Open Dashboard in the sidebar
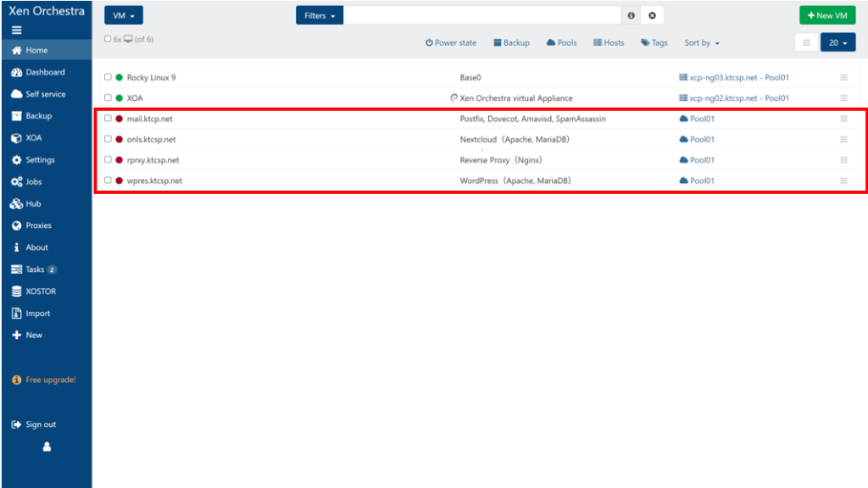 [44, 72]
